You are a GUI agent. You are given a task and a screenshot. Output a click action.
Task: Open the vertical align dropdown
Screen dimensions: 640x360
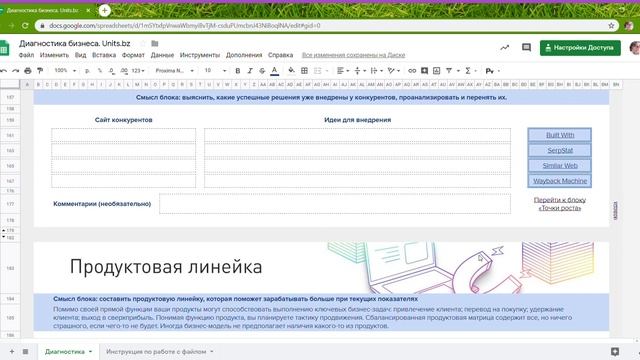click(360, 71)
